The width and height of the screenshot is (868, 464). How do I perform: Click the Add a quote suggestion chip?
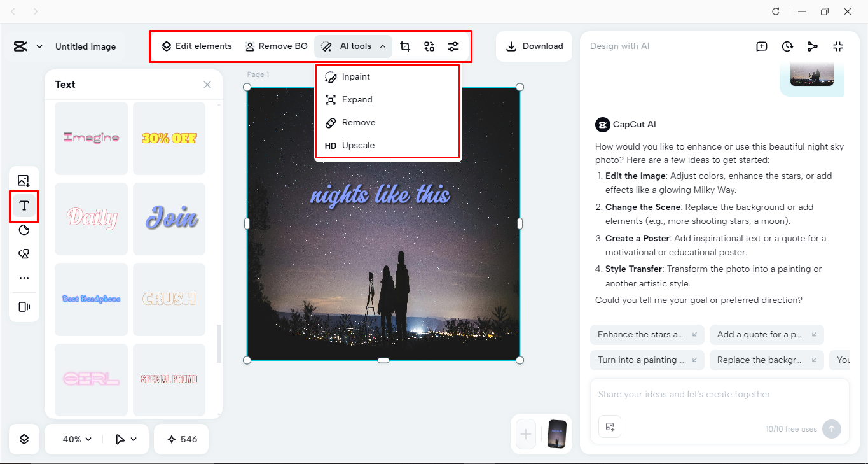[767, 335]
